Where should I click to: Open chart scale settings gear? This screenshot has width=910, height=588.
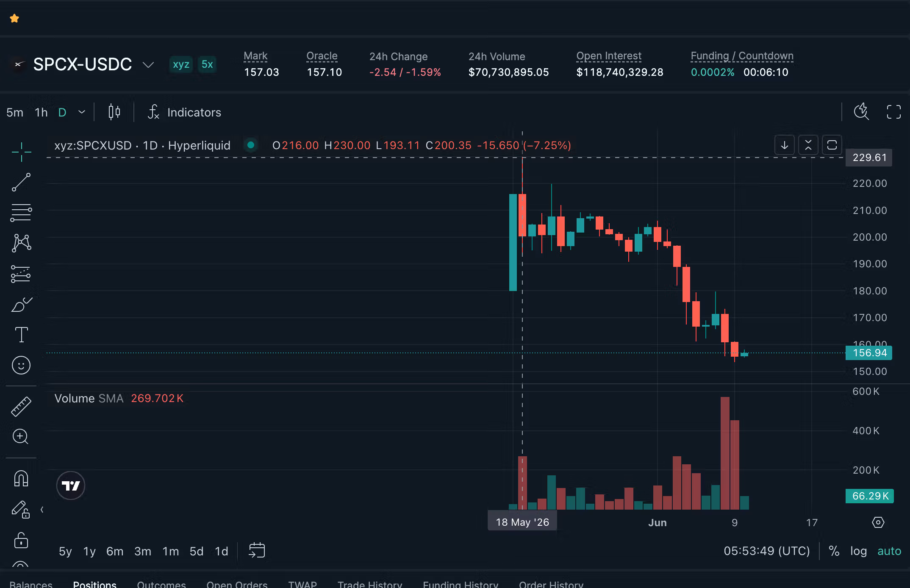pos(878,522)
